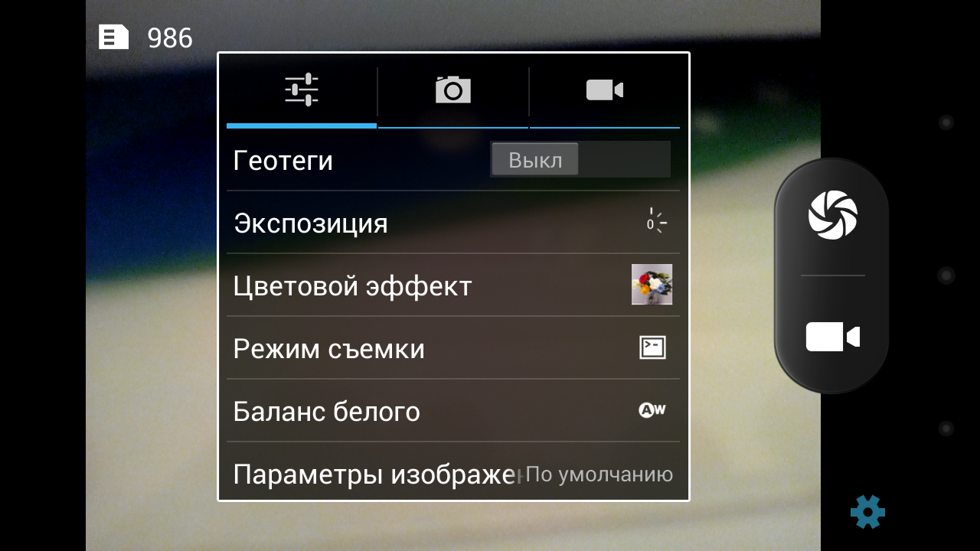Switch to the general sliders settings tab
The width and height of the screenshot is (980, 551).
pyautogui.click(x=302, y=90)
